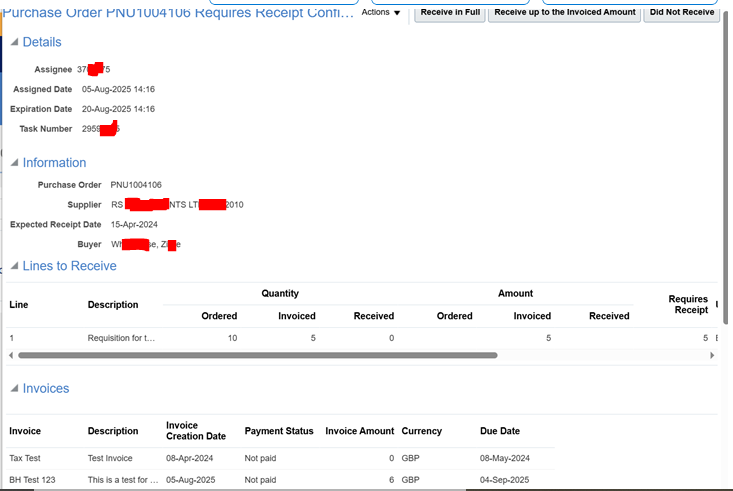This screenshot has height=491, width=733.
Task: Open the Actions dropdown menu
Action: pyautogui.click(x=381, y=12)
